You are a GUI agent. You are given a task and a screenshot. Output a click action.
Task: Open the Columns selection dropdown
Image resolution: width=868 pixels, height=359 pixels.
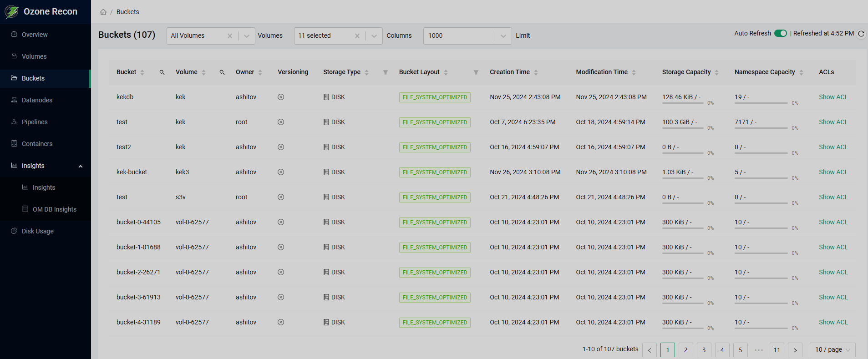tap(374, 36)
